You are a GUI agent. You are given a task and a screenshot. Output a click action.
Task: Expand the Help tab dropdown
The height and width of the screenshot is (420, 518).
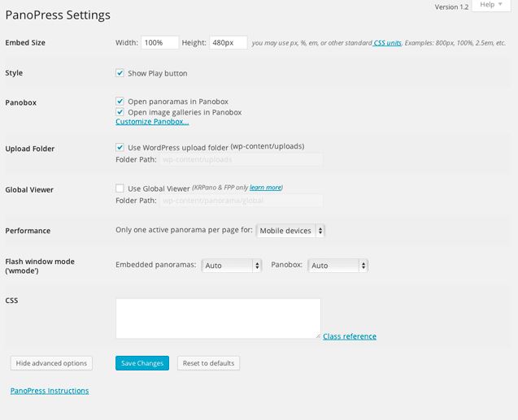pyautogui.click(x=491, y=5)
